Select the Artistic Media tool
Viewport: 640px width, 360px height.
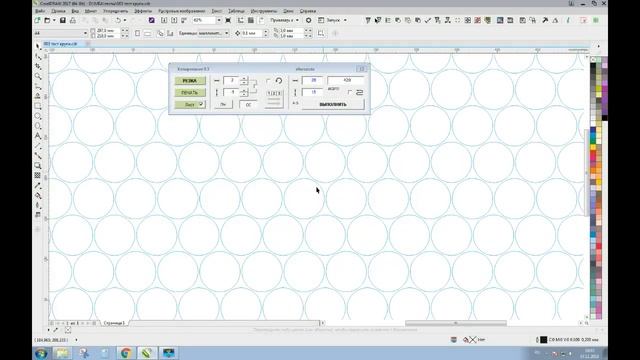coord(38,96)
